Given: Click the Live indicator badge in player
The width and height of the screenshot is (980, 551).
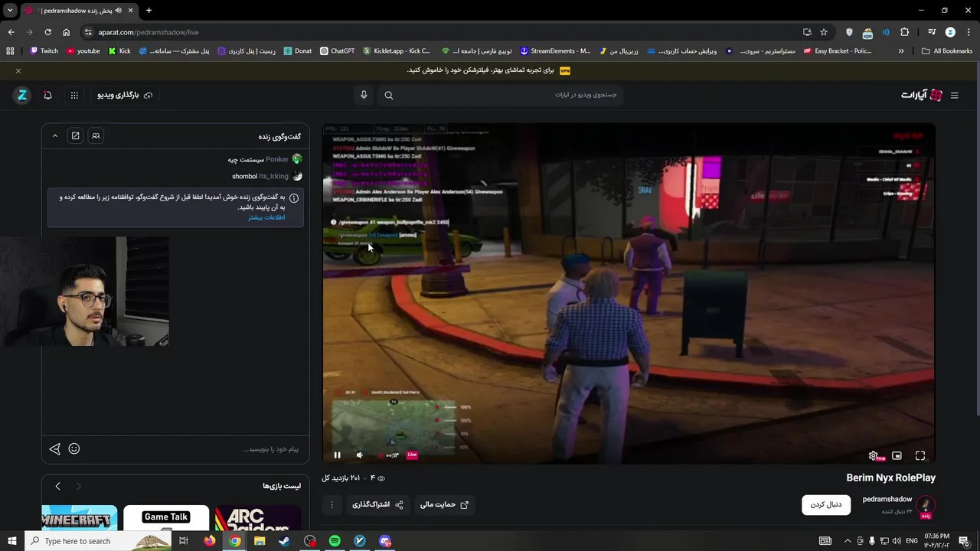Looking at the screenshot, I should click(412, 455).
